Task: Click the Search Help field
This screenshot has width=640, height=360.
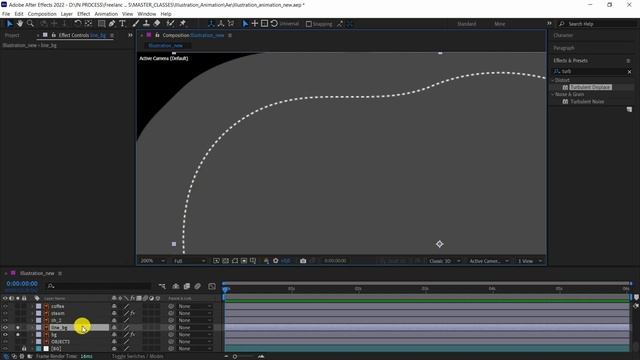Action: click(598, 24)
